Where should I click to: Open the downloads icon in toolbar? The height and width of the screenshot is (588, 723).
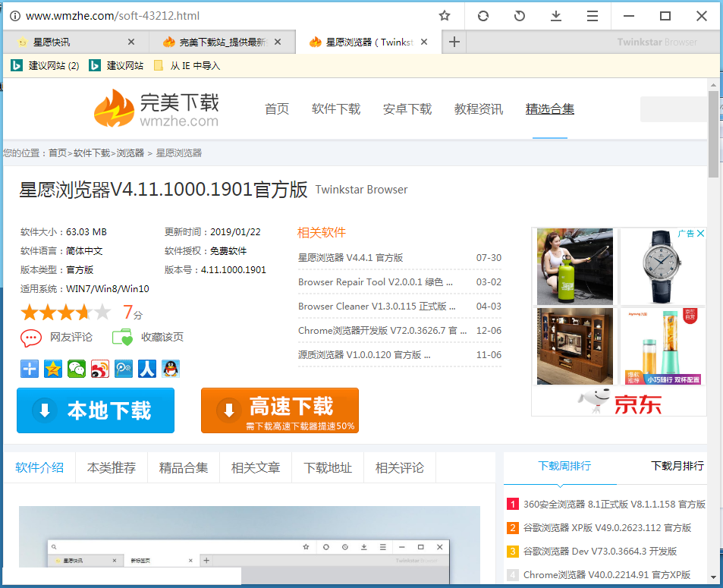coord(556,16)
